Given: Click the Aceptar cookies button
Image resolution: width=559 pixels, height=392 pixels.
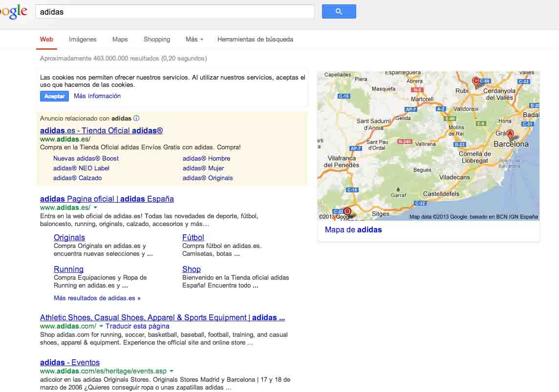Looking at the screenshot, I should pyautogui.click(x=54, y=96).
